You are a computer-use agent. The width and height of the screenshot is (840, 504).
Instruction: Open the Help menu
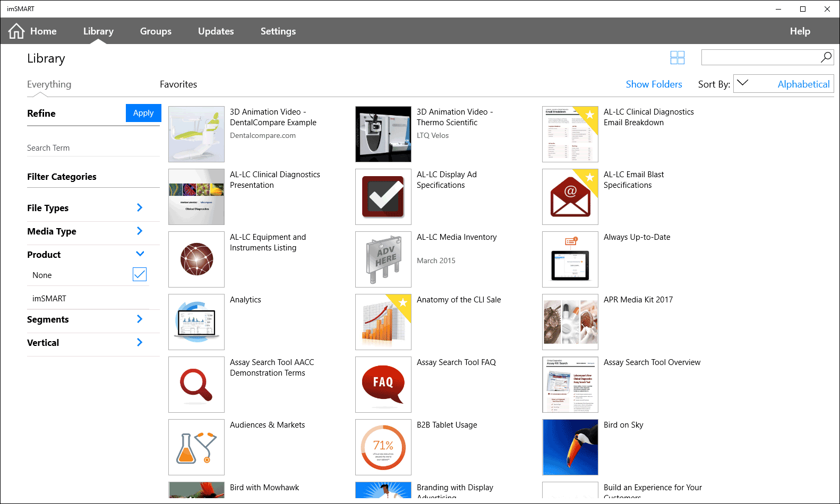[800, 31]
